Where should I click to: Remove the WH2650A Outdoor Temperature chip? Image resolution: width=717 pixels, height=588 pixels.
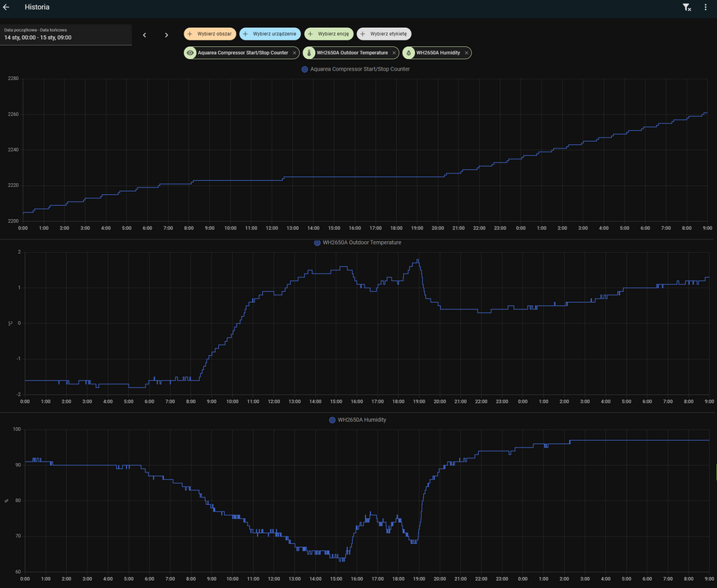pos(394,53)
